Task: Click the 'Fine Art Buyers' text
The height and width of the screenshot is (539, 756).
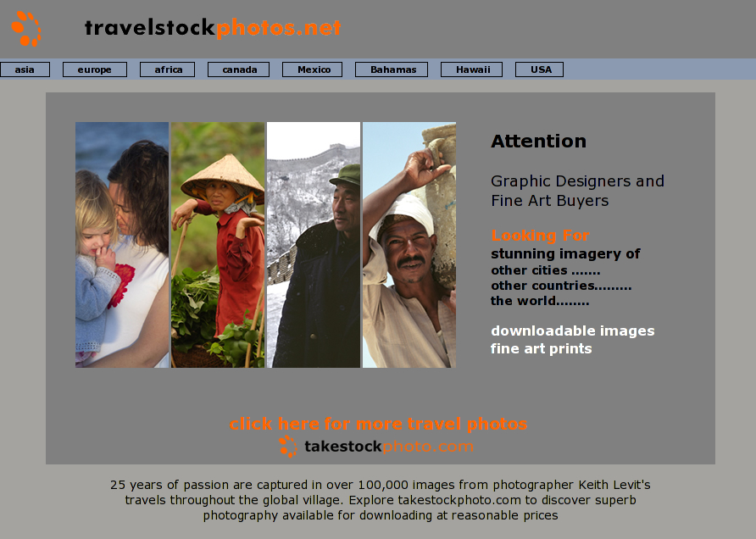Action: 550,201
